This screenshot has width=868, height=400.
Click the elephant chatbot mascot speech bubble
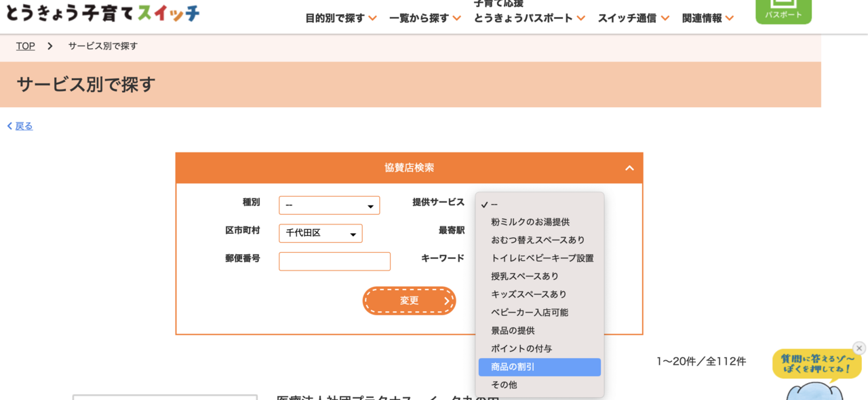point(816,364)
